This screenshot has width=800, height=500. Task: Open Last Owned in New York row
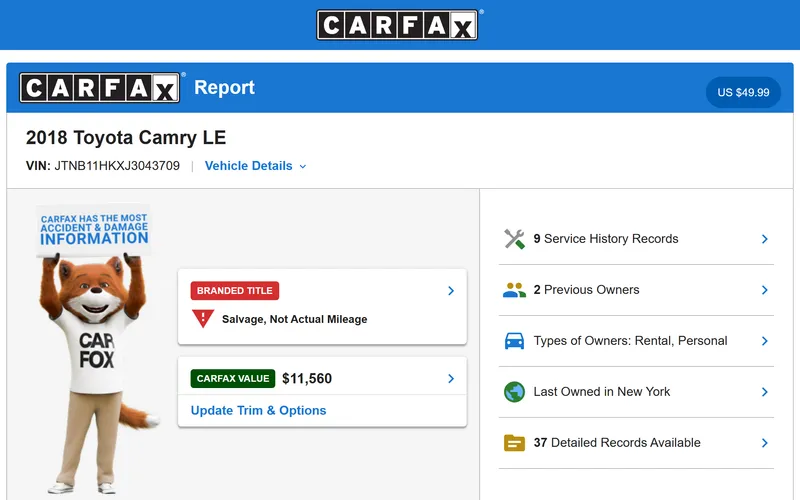coord(636,392)
